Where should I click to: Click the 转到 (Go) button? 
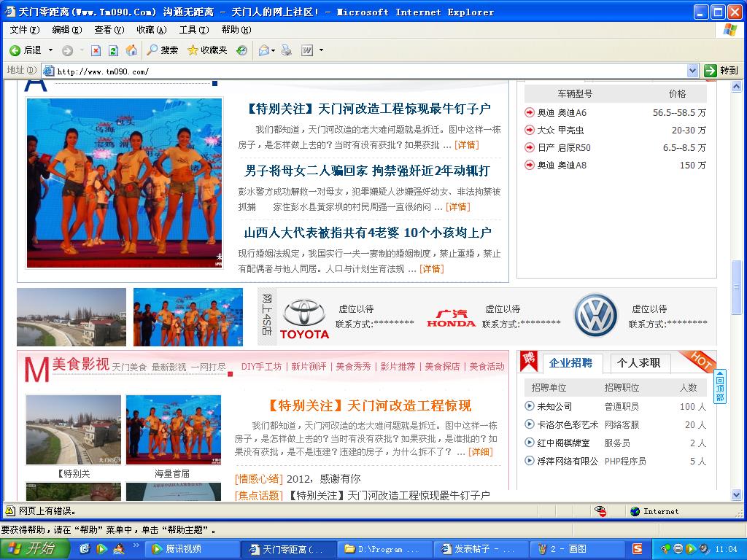coord(721,71)
